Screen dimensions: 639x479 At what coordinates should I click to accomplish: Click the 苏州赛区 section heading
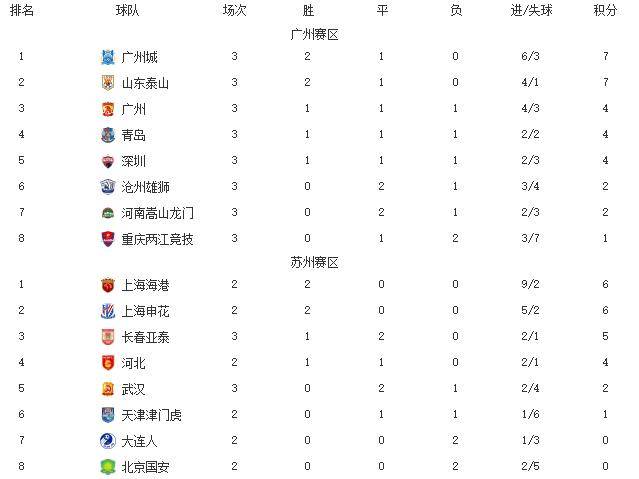pos(314,263)
